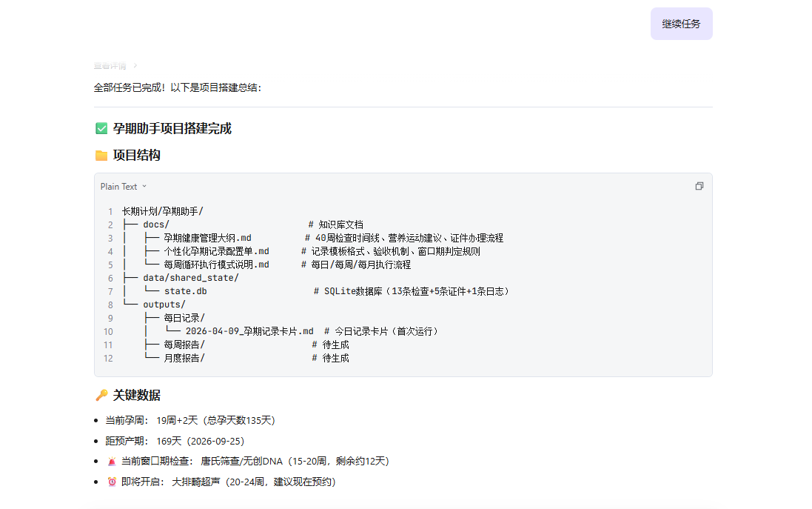Open the 查看详情 link
This screenshot has width=812, height=509.
(110, 66)
